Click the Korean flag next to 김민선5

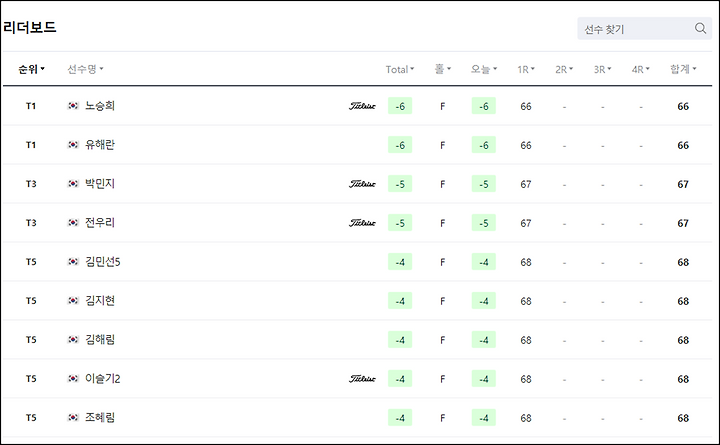click(73, 262)
